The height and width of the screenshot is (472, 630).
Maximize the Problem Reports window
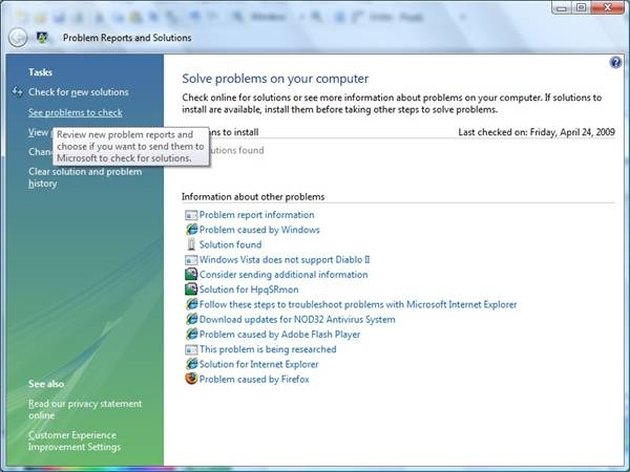pos(581,8)
